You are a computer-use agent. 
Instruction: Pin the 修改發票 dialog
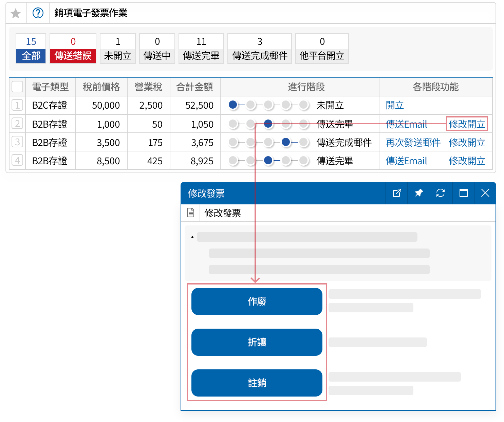419,193
